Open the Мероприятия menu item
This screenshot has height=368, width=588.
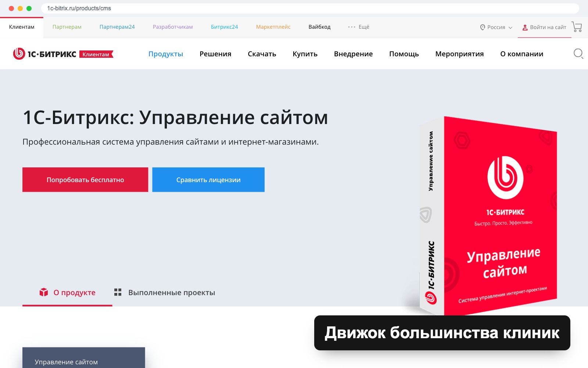click(459, 54)
